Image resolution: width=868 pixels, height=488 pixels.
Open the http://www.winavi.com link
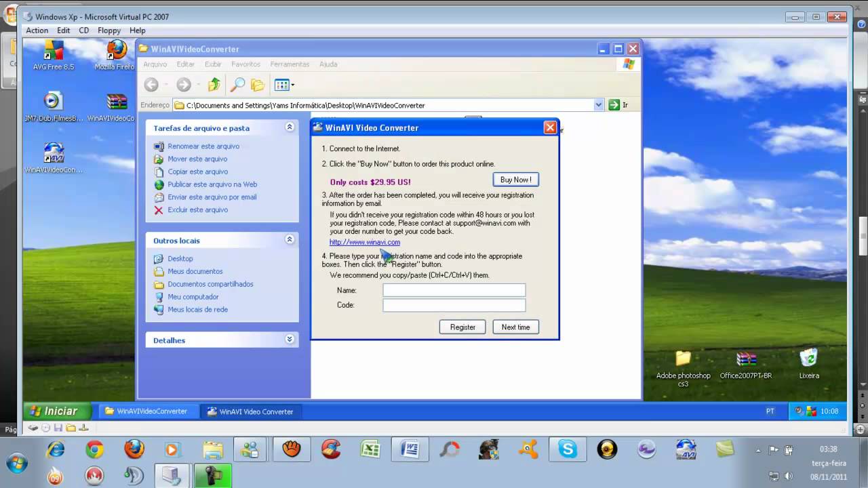(365, 242)
